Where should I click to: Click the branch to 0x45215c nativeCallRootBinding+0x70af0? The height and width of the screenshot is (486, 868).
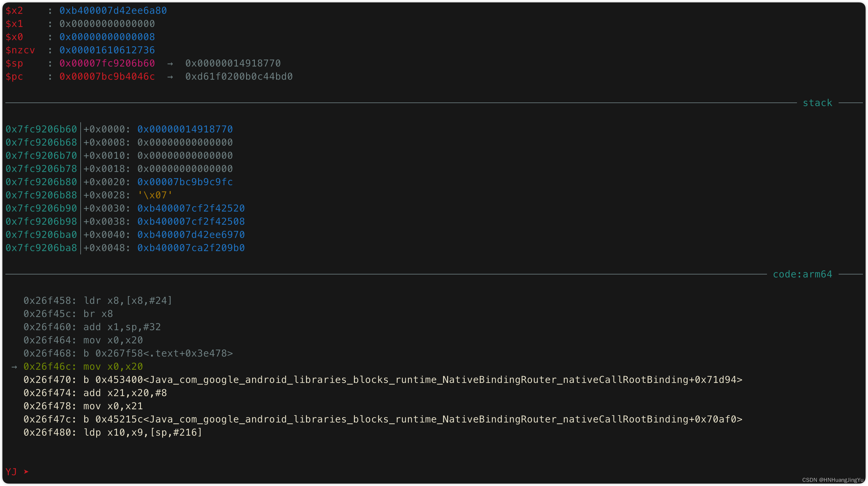pos(413,419)
